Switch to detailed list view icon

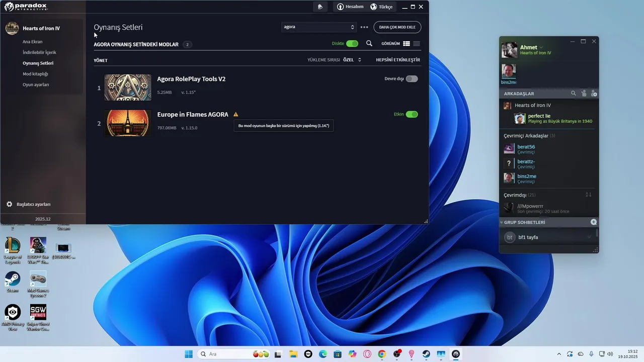point(407,44)
